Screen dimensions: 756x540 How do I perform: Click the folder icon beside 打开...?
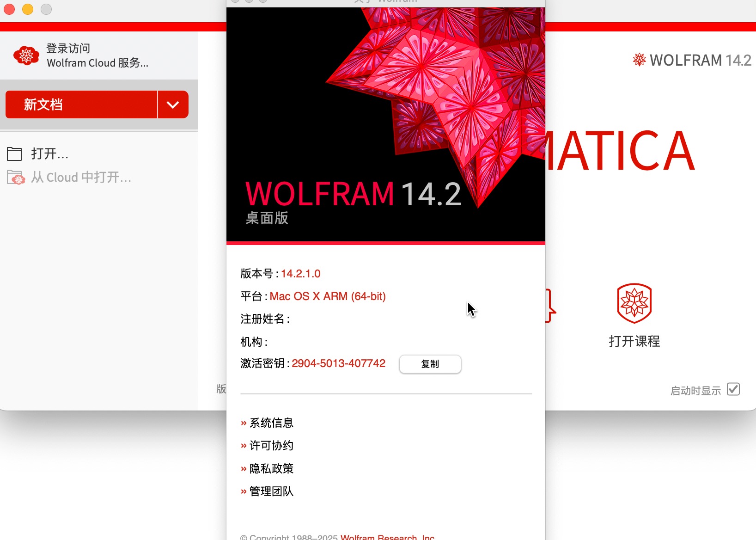(14, 153)
